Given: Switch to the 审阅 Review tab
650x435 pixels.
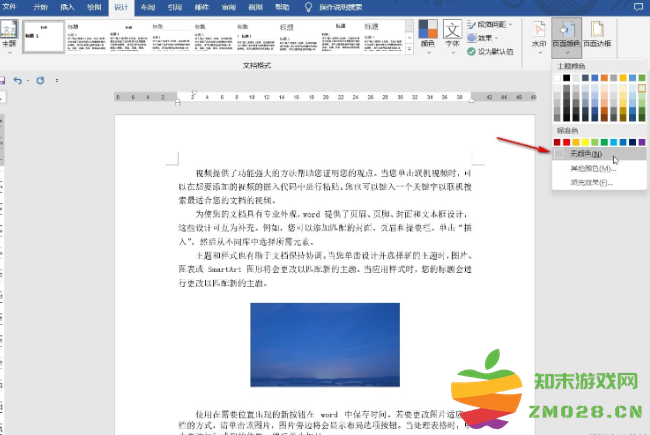Looking at the screenshot, I should coord(229,7).
